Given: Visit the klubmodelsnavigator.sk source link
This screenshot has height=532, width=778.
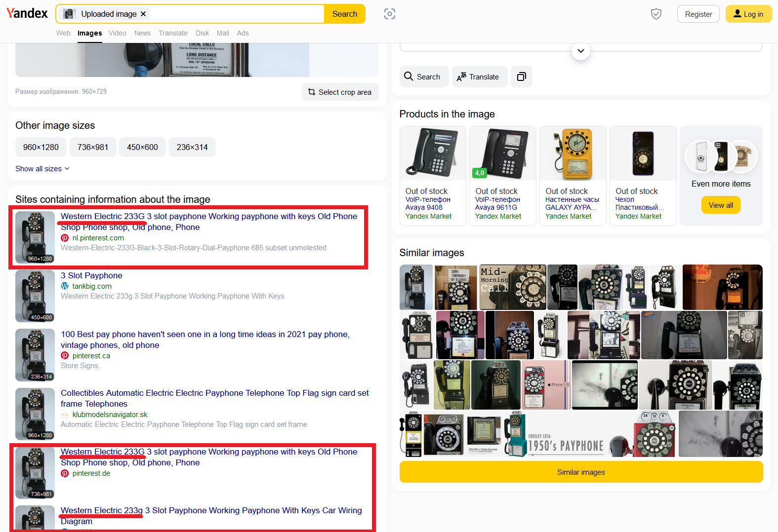Looking at the screenshot, I should (110, 415).
